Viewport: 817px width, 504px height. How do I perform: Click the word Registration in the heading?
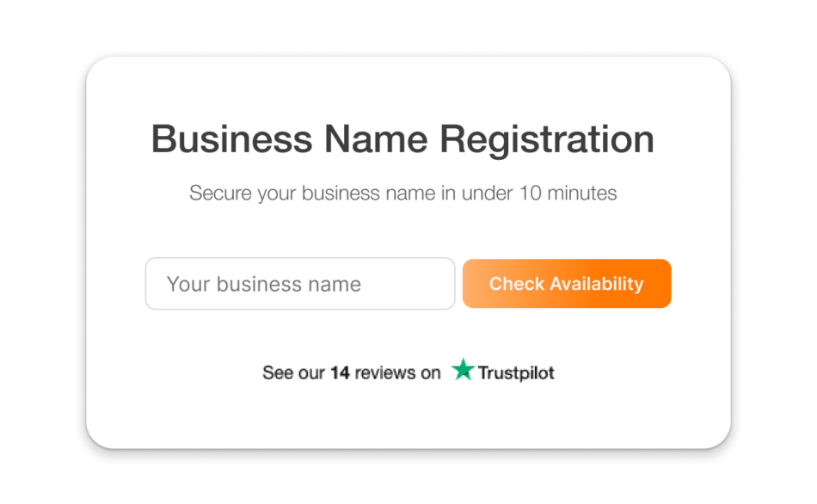pyautogui.click(x=547, y=140)
